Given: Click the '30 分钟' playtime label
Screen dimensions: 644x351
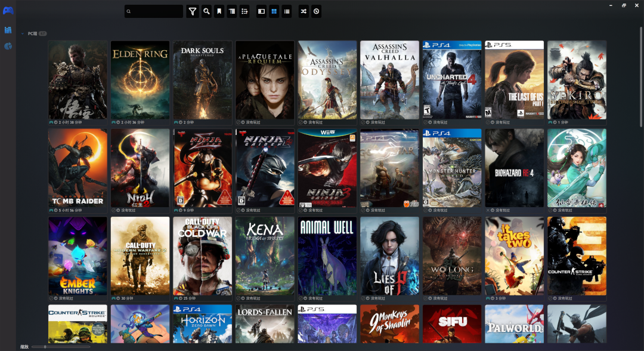Looking at the screenshot, I should pyautogui.click(x=128, y=298).
